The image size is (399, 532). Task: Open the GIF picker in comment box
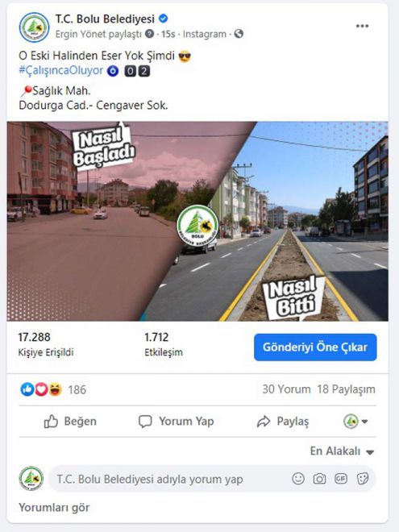341,479
